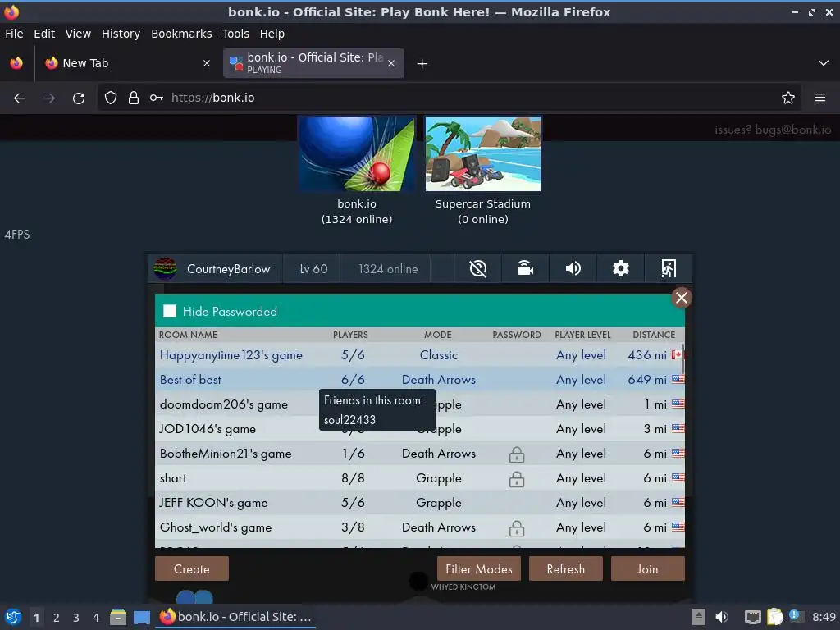
Task: Open the Help menu
Action: 272,34
